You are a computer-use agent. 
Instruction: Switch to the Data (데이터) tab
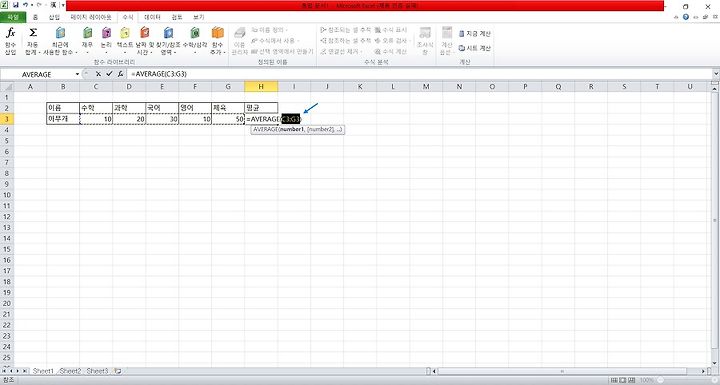click(x=152, y=17)
